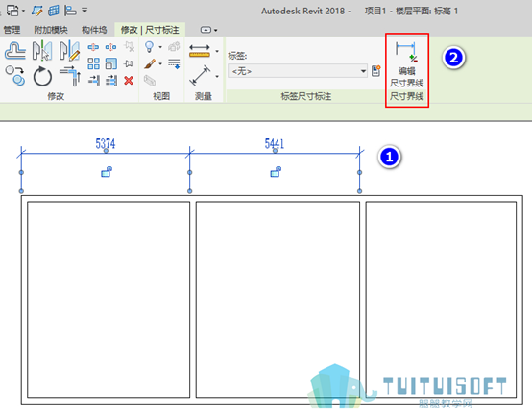Toggle the lock icon under dimension 5374
532x419 pixels.
click(x=107, y=172)
